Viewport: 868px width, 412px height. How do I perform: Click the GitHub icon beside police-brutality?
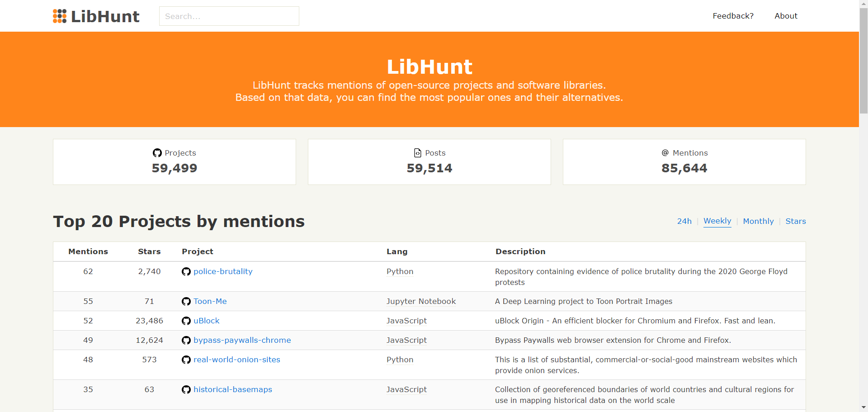pos(186,272)
